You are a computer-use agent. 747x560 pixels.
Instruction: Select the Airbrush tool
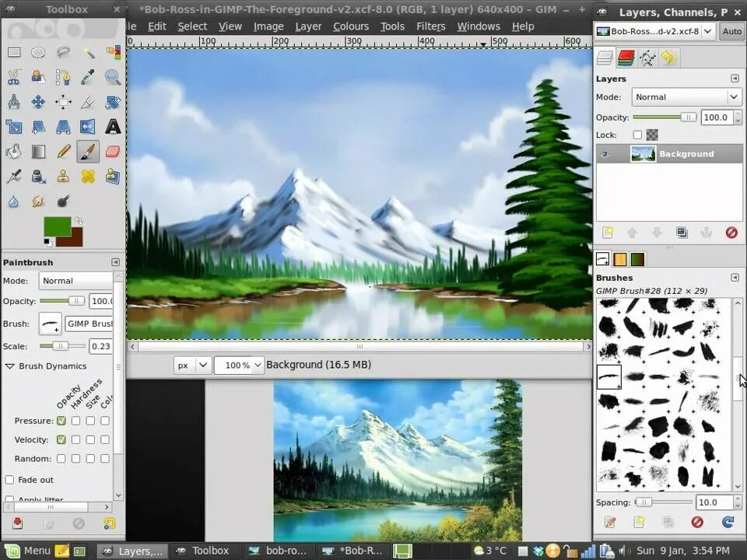pos(14,177)
